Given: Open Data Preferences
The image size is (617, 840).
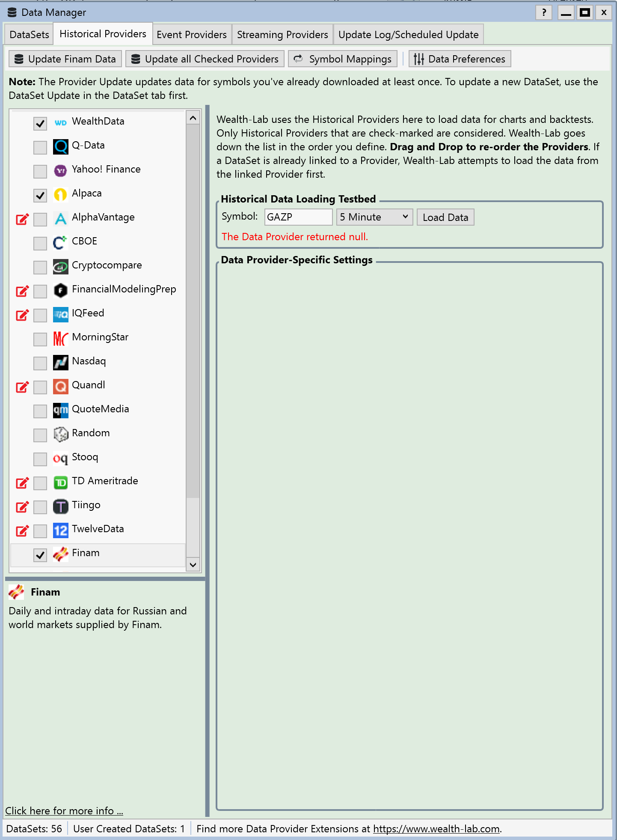Looking at the screenshot, I should pos(460,59).
